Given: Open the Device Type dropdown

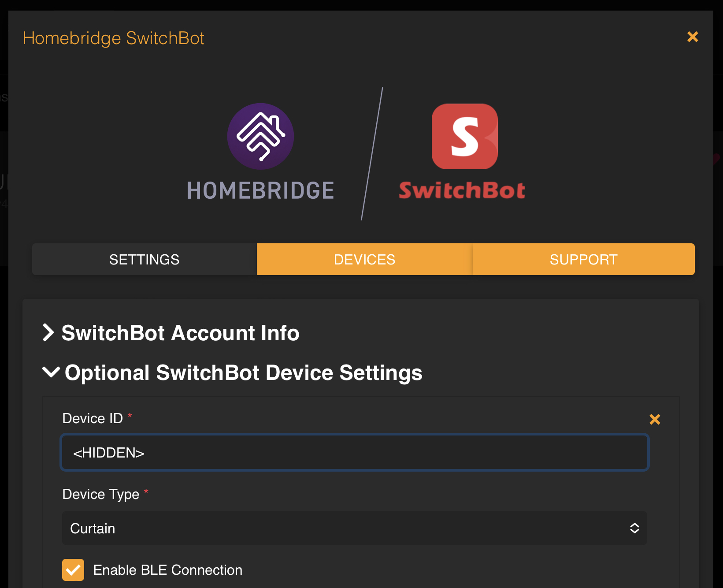Looking at the screenshot, I should [x=355, y=528].
